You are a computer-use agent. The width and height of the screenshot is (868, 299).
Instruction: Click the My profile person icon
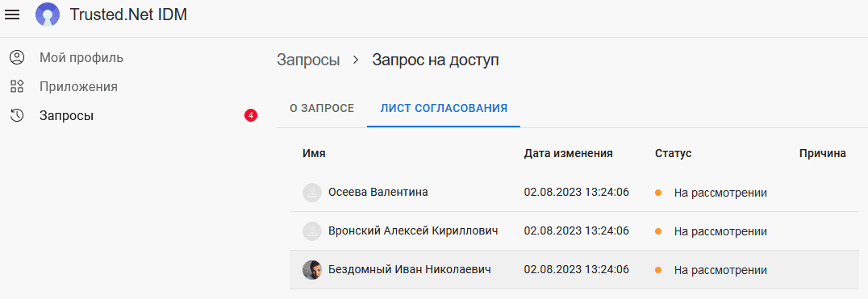[x=17, y=57]
